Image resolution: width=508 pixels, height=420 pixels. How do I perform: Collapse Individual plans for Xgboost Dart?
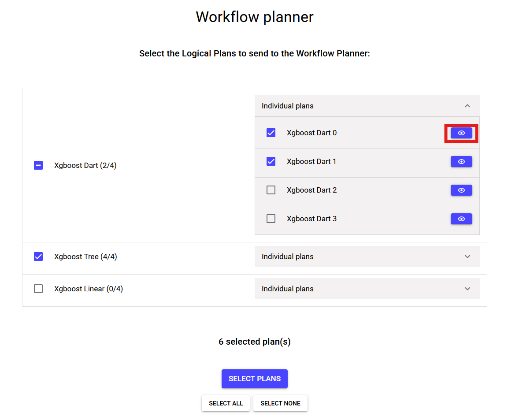tap(467, 106)
